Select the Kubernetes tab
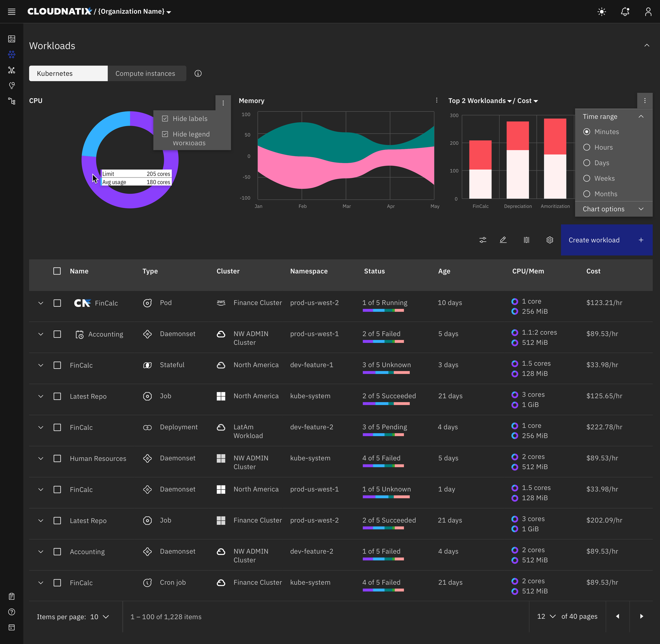 (68, 73)
